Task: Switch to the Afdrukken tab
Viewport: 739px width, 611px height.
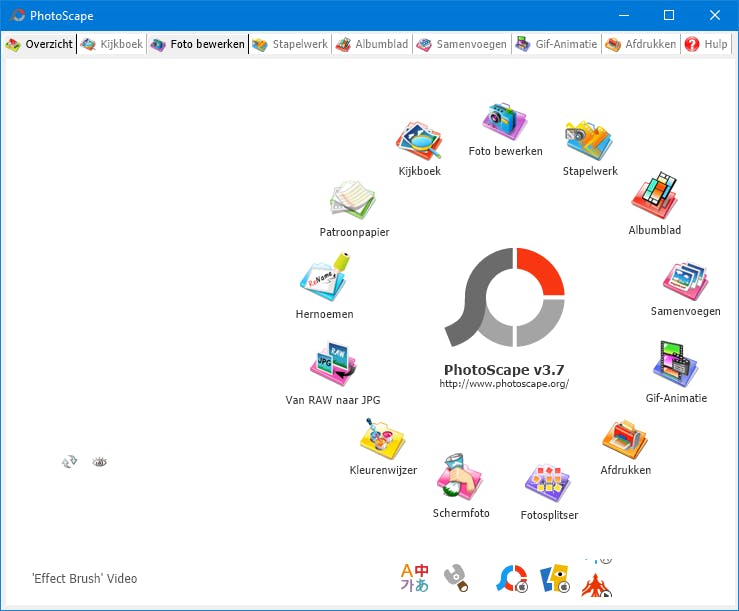Action: (640, 44)
